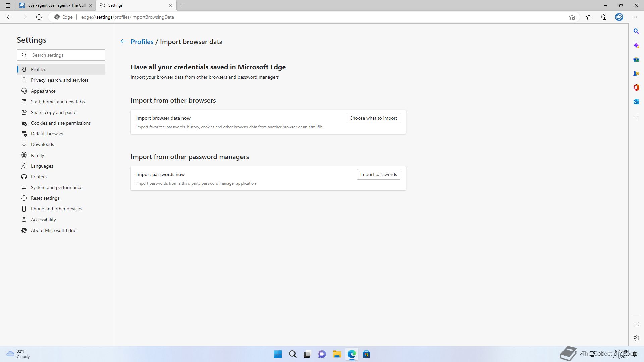The width and height of the screenshot is (644, 362).
Task: Open a new tab with plus button
Action: tap(182, 5)
